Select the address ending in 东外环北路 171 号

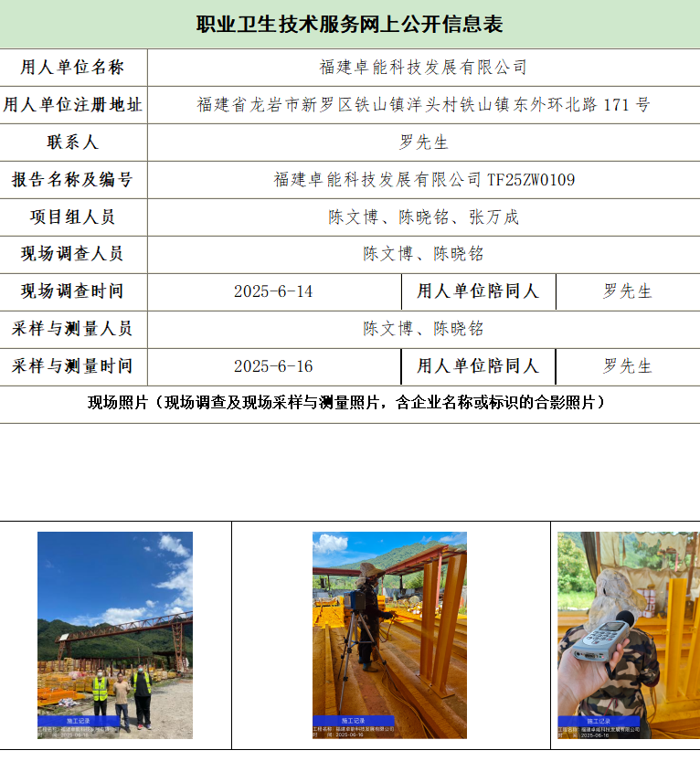(423, 104)
